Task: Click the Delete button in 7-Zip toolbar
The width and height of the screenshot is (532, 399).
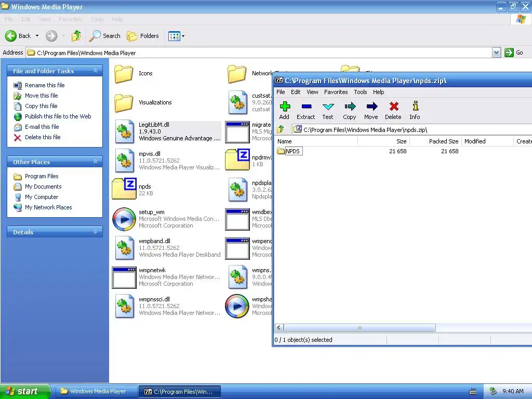Action: tap(393, 111)
